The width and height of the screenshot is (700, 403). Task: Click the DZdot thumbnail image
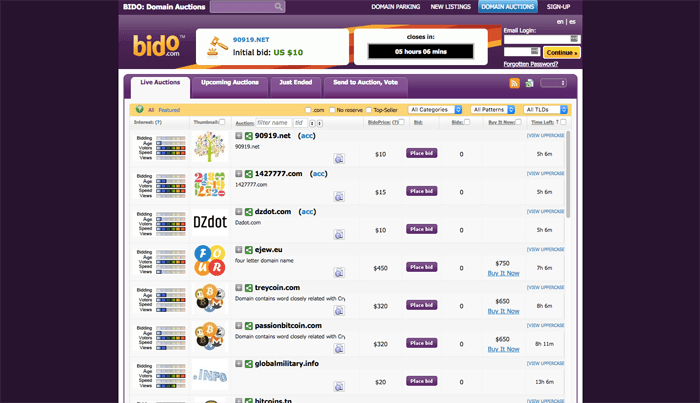point(210,222)
